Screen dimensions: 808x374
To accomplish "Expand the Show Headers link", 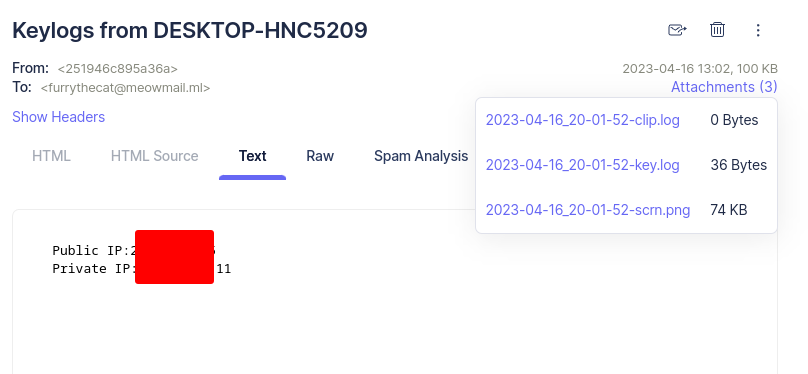I will point(59,117).
